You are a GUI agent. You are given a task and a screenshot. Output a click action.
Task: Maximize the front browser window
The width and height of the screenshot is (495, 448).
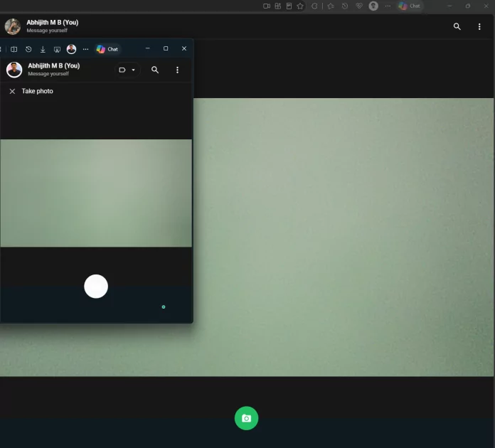pyautogui.click(x=166, y=48)
